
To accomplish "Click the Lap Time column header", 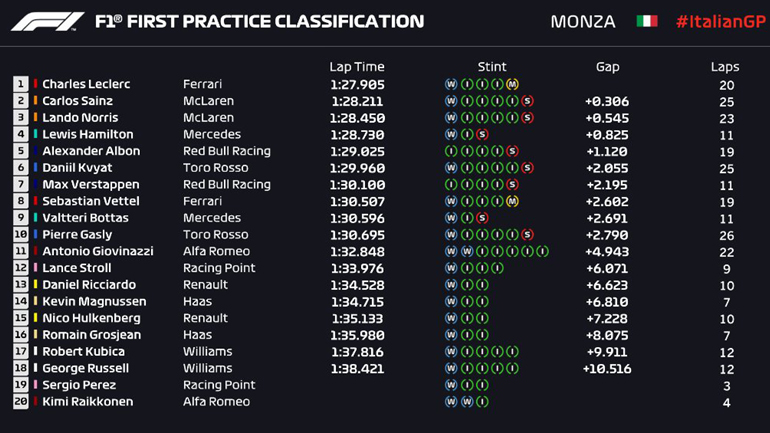I will pos(357,67).
